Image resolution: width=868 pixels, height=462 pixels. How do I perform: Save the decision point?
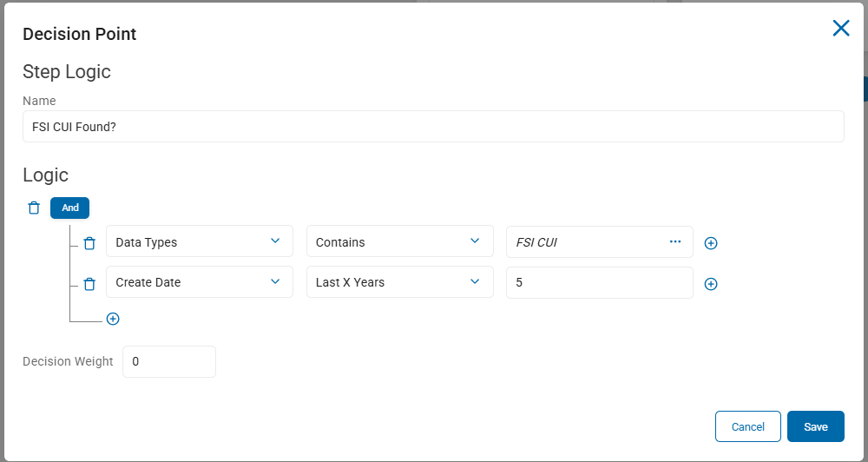pos(815,426)
